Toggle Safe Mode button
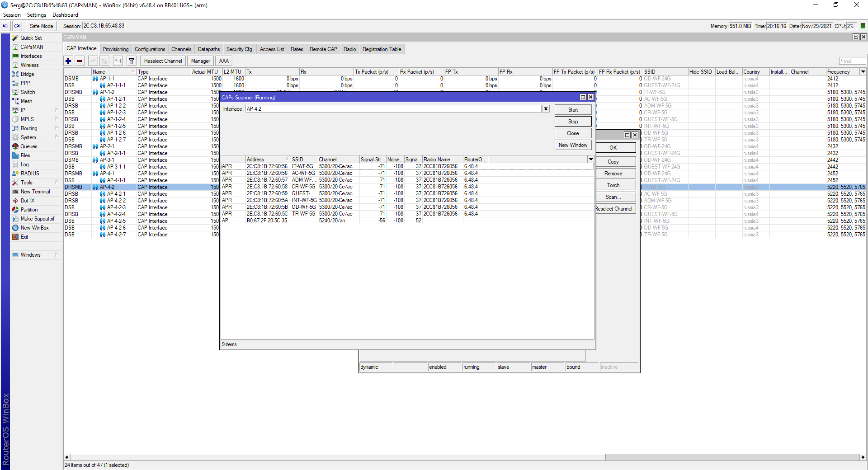This screenshot has width=868, height=470. click(41, 26)
